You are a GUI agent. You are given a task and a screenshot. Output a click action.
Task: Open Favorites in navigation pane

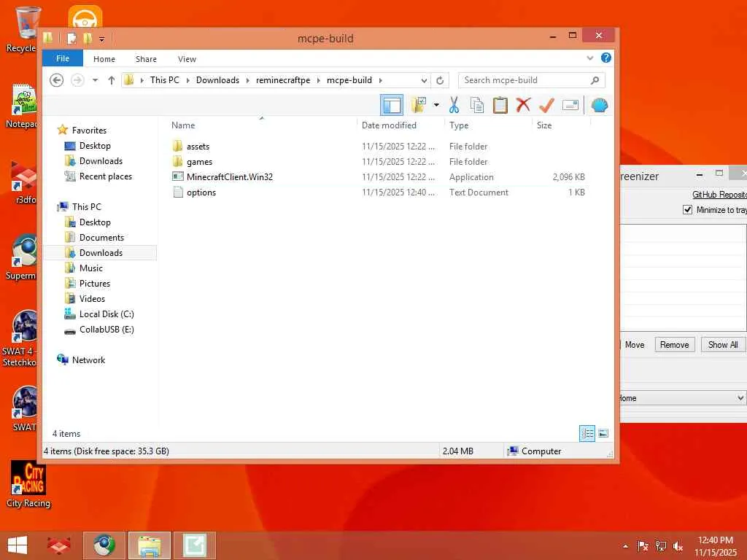coord(89,130)
